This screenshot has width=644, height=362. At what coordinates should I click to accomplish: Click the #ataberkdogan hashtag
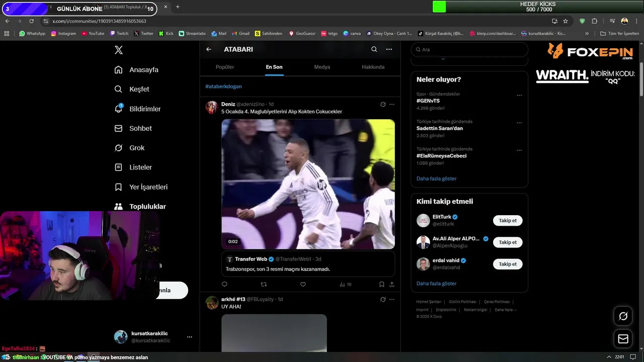tap(223, 86)
